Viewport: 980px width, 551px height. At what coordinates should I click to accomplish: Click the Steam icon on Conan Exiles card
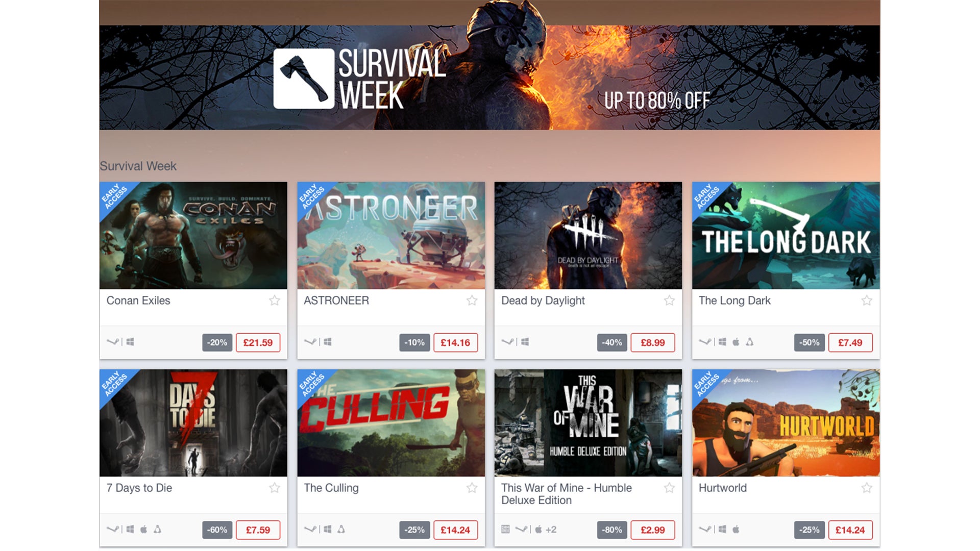point(112,342)
